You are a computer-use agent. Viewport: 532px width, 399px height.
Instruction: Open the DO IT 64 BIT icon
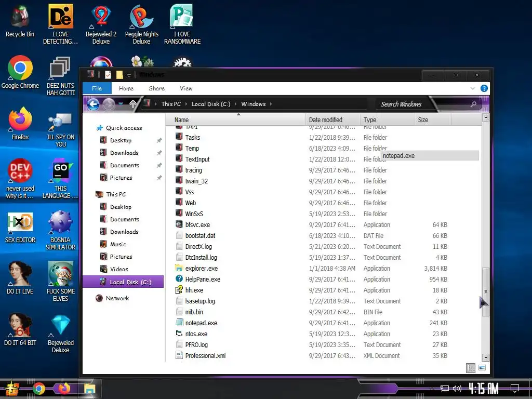[x=20, y=329]
